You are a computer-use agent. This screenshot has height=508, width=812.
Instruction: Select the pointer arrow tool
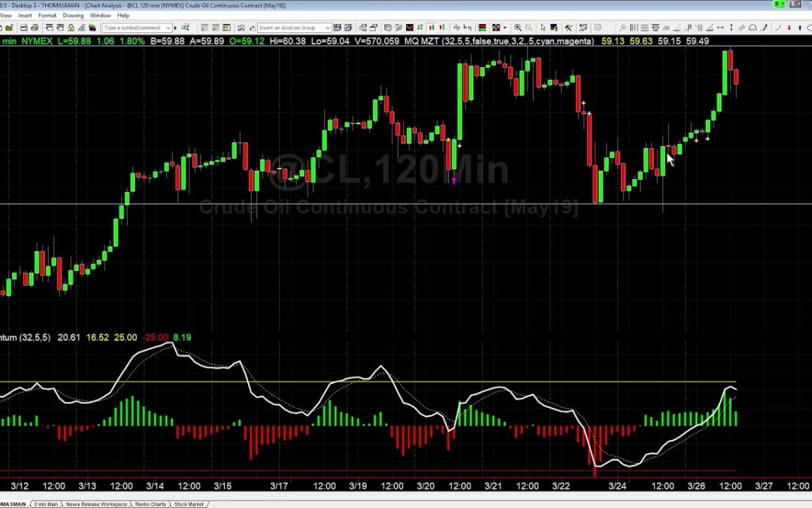544,28
